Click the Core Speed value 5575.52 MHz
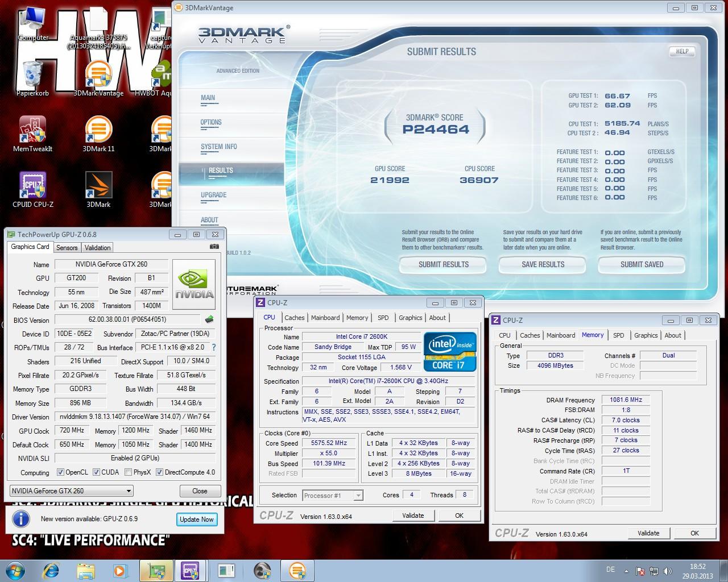The width and height of the screenshot is (728, 582). click(x=329, y=443)
